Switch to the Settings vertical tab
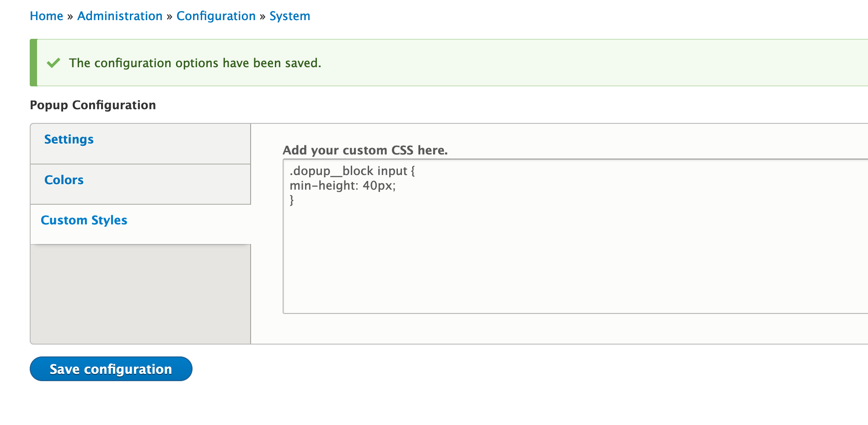 pyautogui.click(x=140, y=143)
